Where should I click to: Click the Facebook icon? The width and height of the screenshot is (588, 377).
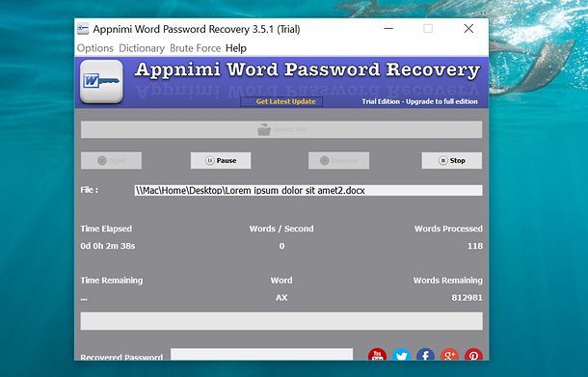pyautogui.click(x=426, y=355)
